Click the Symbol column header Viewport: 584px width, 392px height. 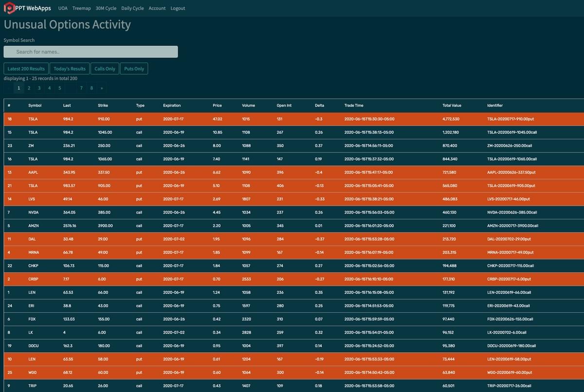pos(35,106)
